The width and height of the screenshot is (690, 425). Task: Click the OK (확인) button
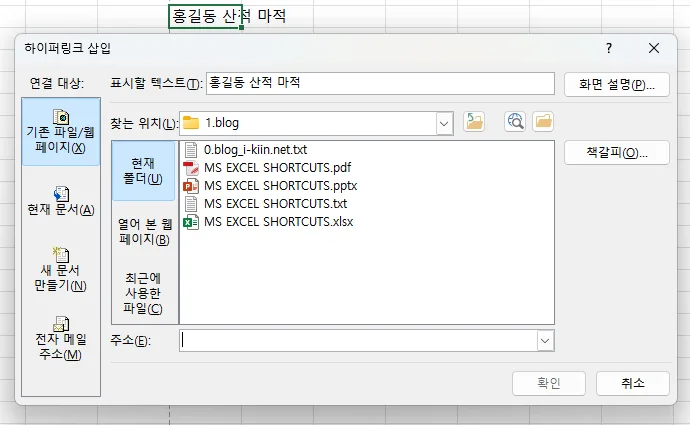pyautogui.click(x=549, y=383)
